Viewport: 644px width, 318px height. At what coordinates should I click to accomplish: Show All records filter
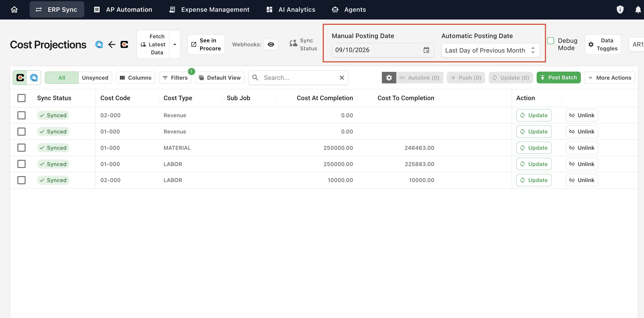pyautogui.click(x=62, y=78)
